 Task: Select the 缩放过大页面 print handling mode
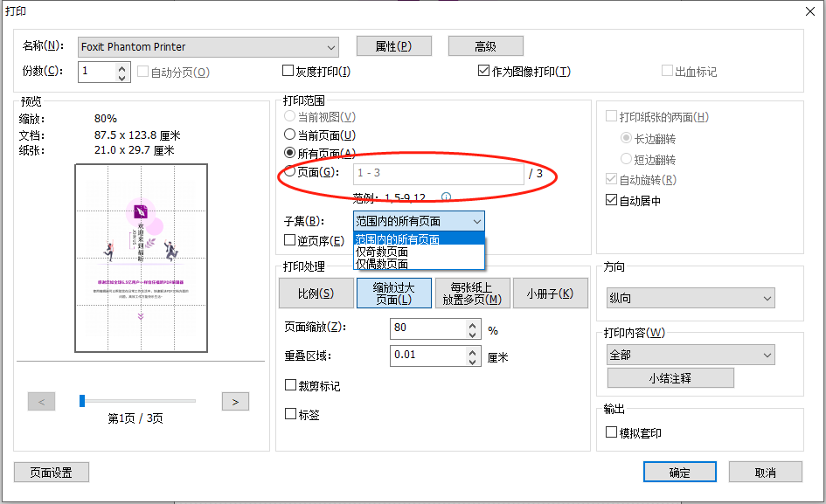tap(394, 293)
